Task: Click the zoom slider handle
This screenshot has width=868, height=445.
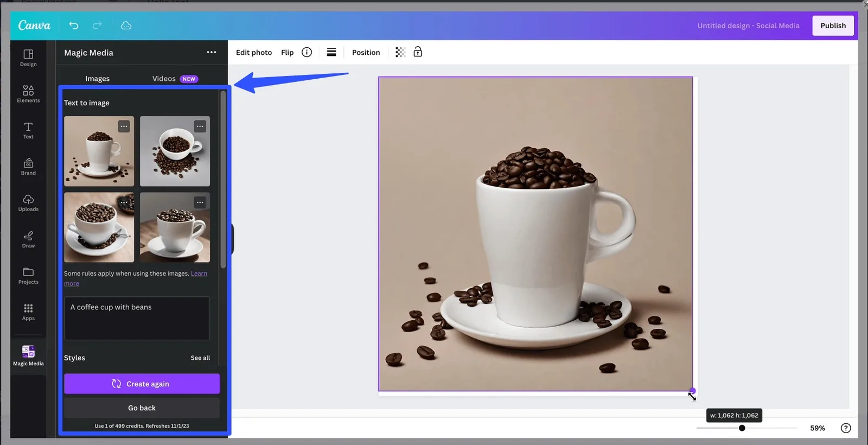Action: (742, 428)
